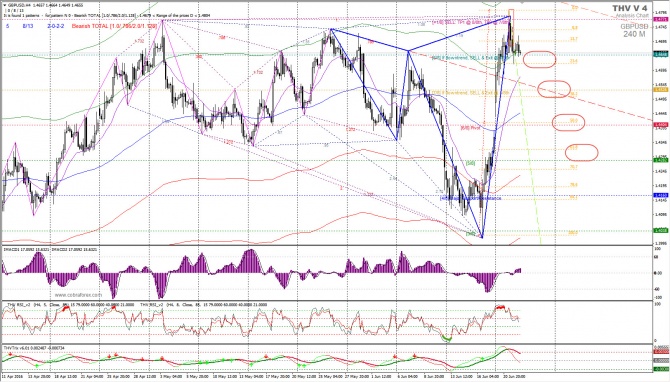Click the blue '8/13' label
This screenshot has height=382, width=670.
[28, 26]
